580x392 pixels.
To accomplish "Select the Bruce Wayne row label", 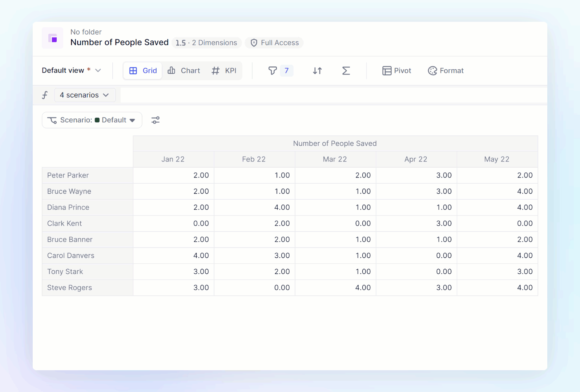I will click(88, 191).
